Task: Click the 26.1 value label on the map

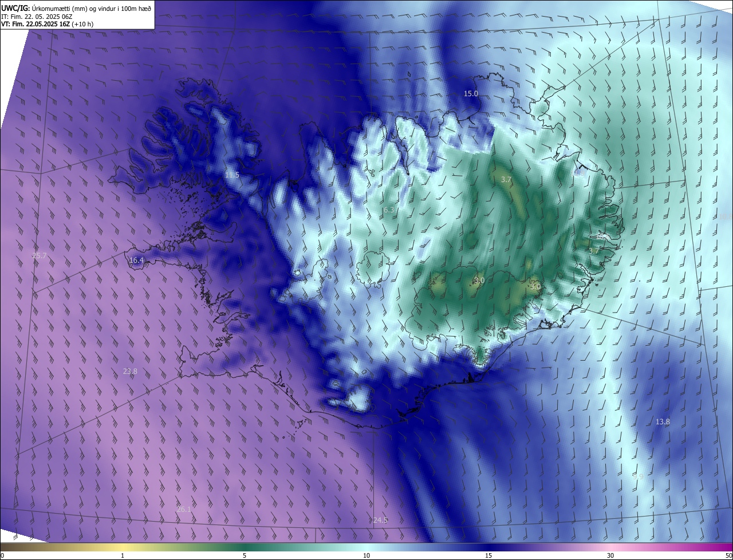Action: (x=184, y=509)
